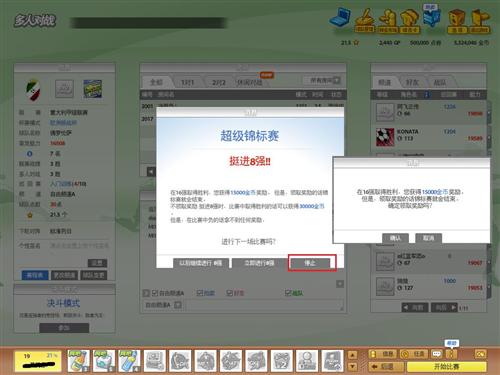Click the gold hand-with-pen icon
This screenshot has width=500, height=375.
point(365,20)
